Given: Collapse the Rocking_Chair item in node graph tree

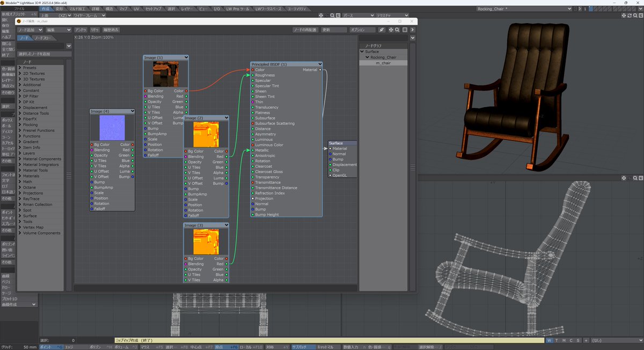Looking at the screenshot, I should coord(368,57).
